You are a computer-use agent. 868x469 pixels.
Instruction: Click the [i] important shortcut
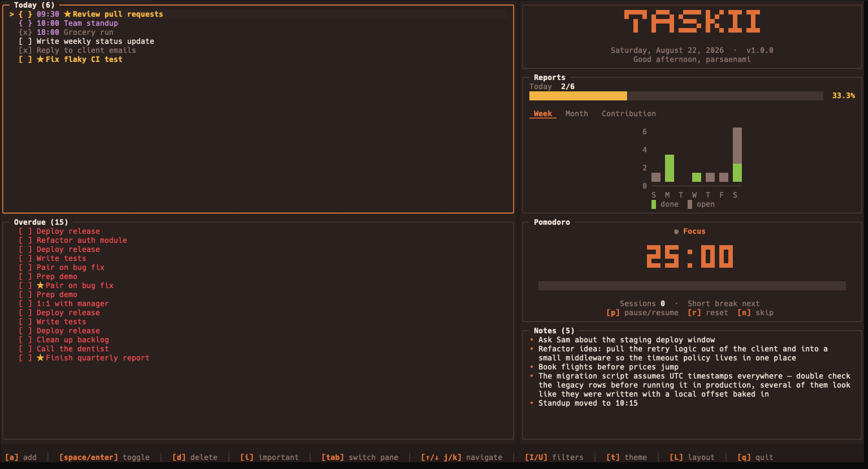(x=269, y=457)
